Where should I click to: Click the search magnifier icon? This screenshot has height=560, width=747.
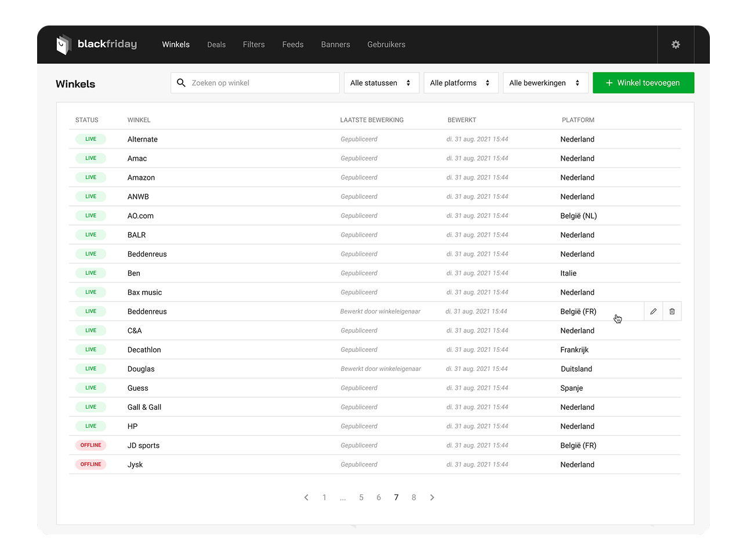(181, 83)
